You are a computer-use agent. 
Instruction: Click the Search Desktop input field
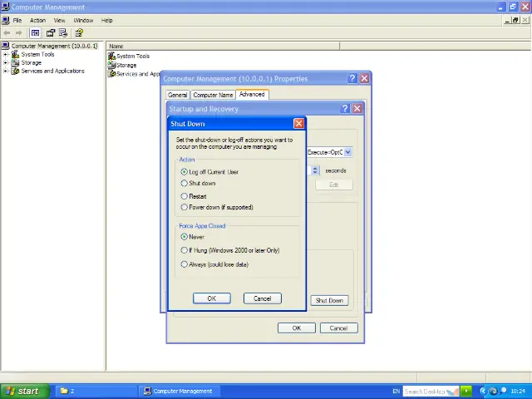[431, 392]
